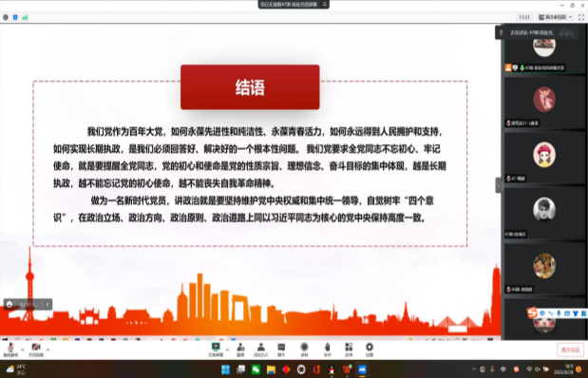Click the green network signal indicator
This screenshot has width=588, height=378.
point(25,17)
